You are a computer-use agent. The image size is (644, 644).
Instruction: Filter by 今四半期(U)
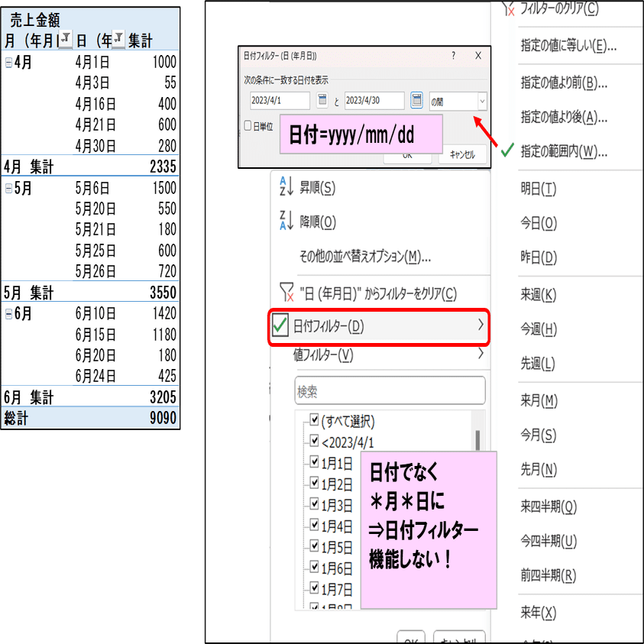tap(549, 542)
